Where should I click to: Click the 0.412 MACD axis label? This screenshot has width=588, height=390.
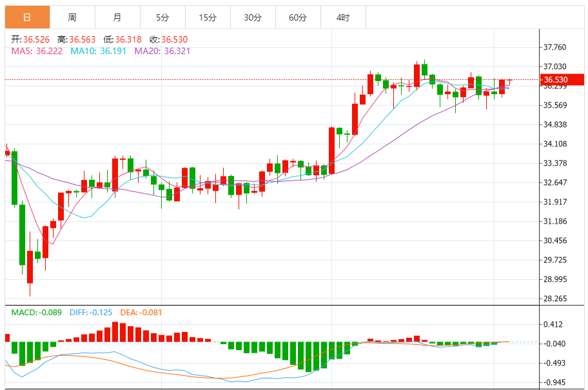tap(553, 324)
